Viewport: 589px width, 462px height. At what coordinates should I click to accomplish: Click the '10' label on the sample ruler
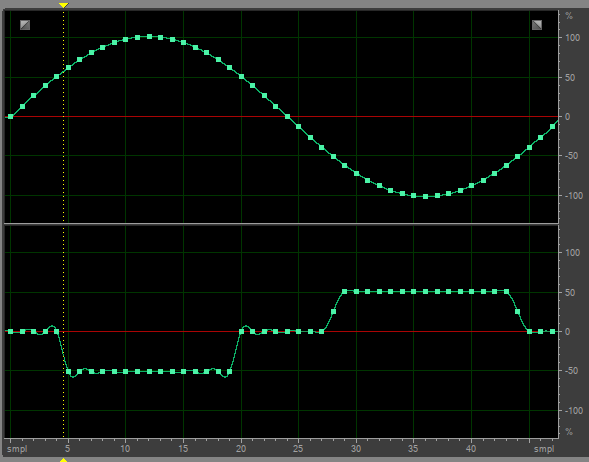point(125,448)
